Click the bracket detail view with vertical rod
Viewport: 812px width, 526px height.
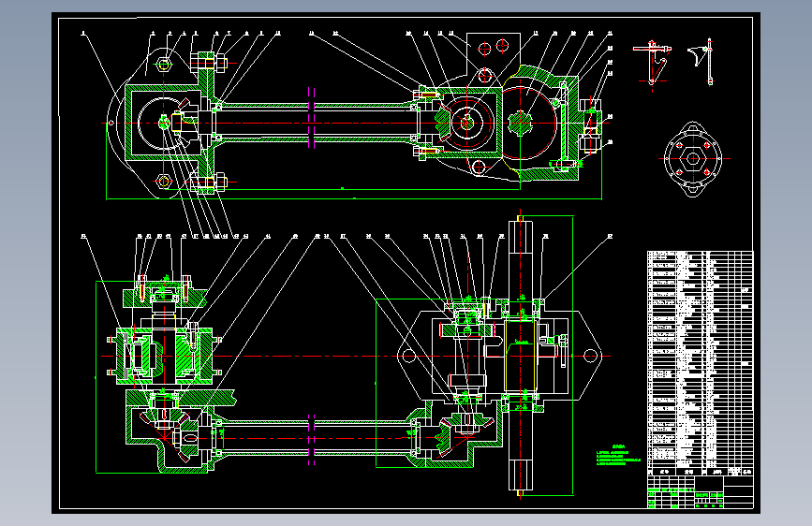pos(701,61)
